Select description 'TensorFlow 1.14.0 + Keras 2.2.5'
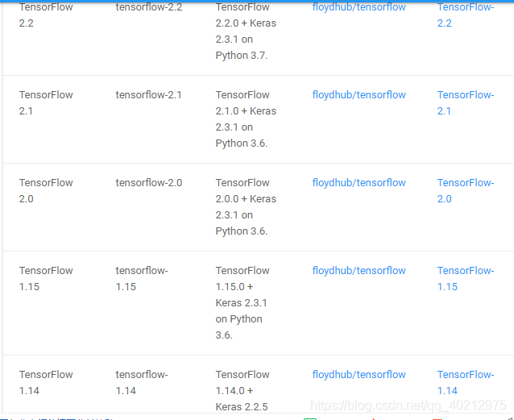This screenshot has height=420, width=514. (242, 390)
